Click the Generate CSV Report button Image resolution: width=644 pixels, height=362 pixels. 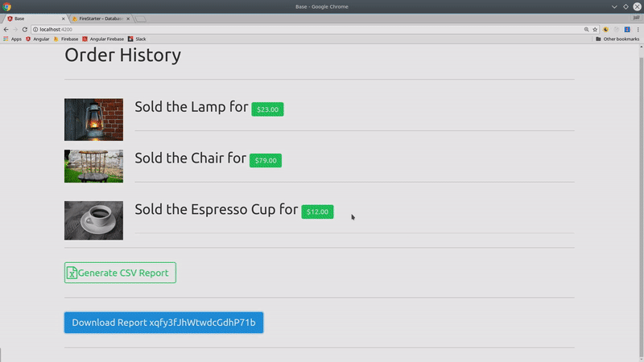[120, 273]
